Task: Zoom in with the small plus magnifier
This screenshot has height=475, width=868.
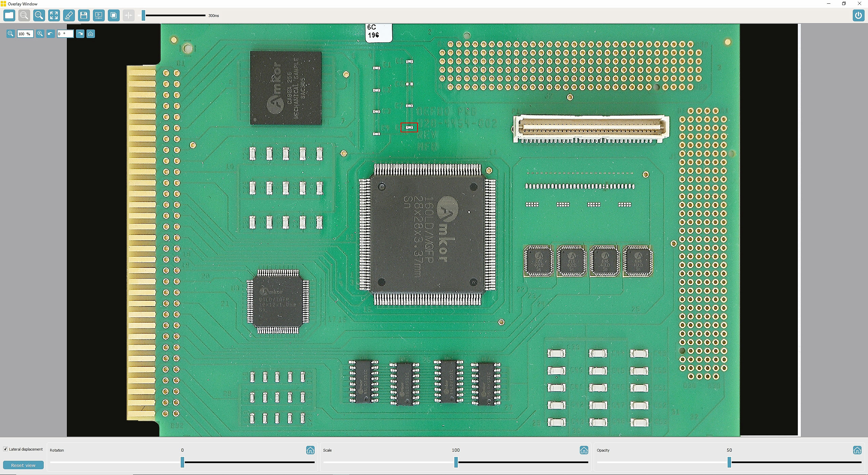Action: [40, 34]
